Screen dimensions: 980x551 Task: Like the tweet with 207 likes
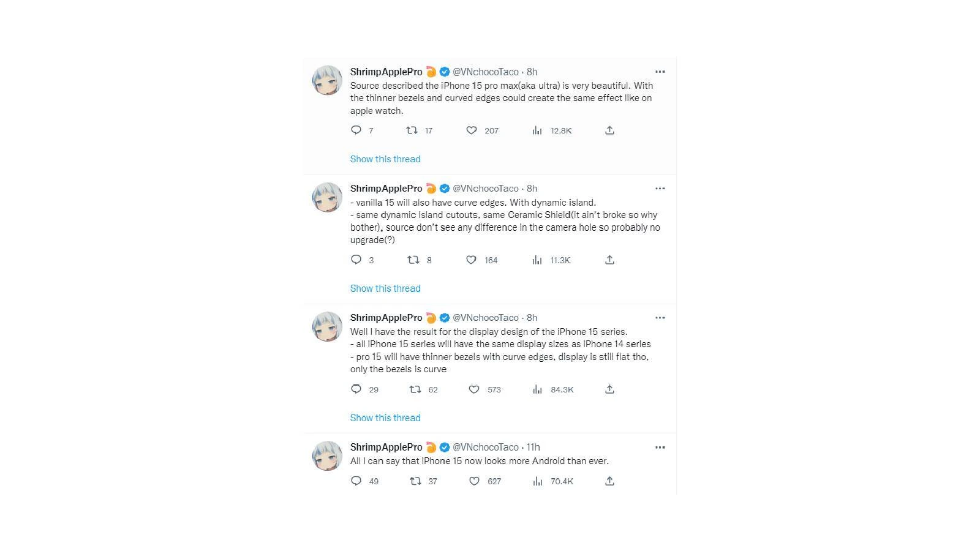tap(472, 130)
